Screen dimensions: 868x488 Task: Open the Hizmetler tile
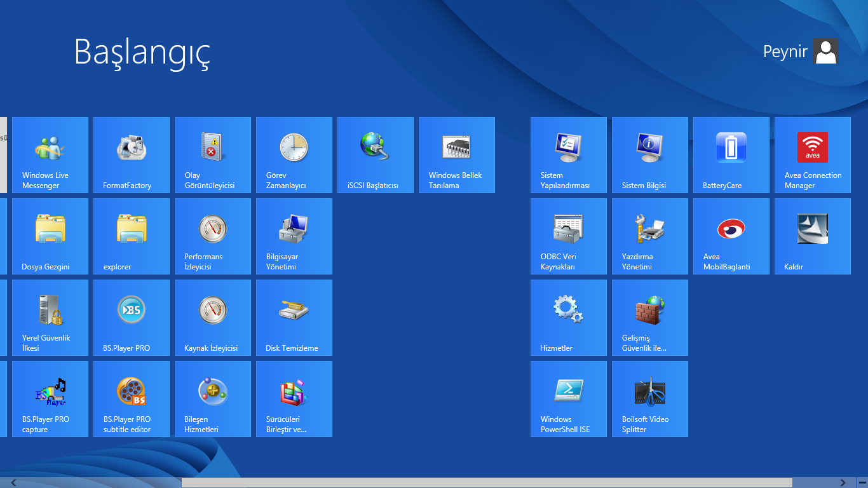pos(569,318)
